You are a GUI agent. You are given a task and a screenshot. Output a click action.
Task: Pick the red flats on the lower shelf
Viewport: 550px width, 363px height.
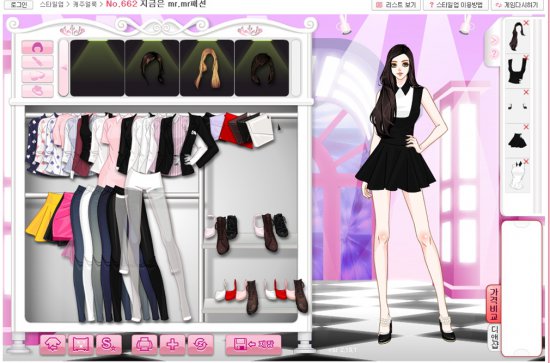point(229,290)
